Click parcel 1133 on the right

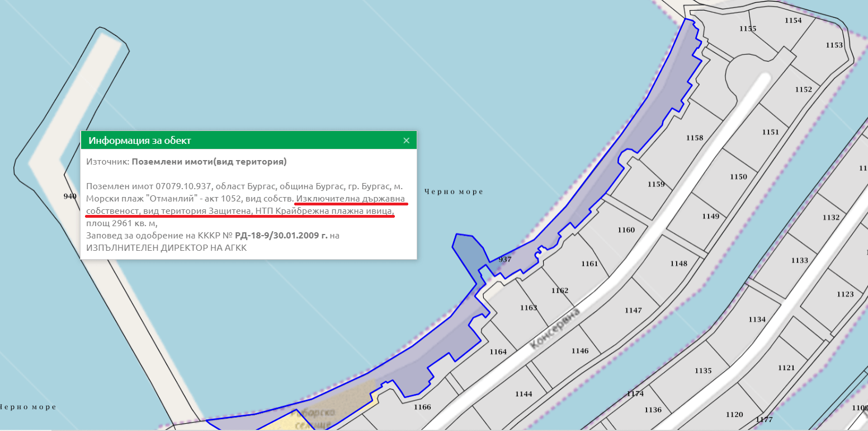(800, 261)
